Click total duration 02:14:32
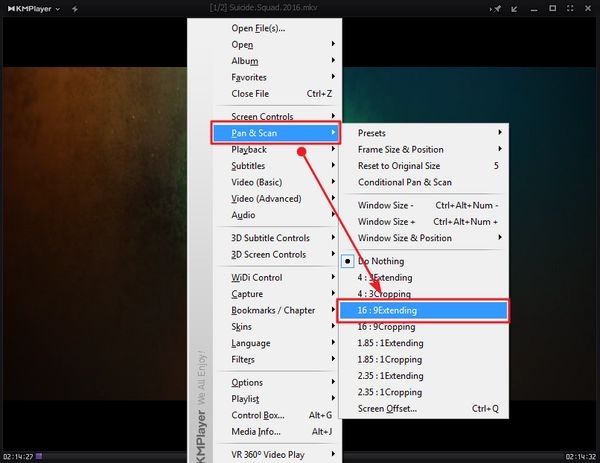The height and width of the screenshot is (463, 600). coord(580,456)
